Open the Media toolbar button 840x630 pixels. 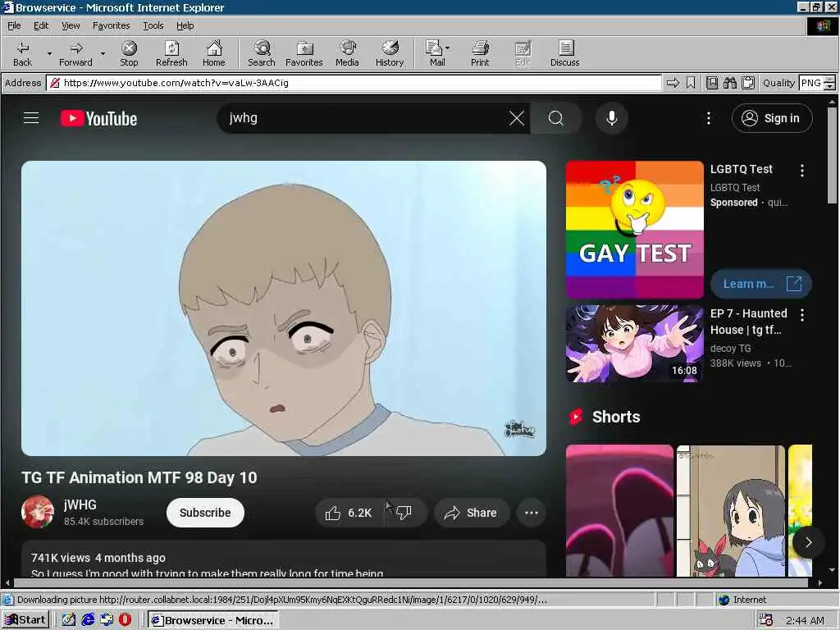pos(347,53)
